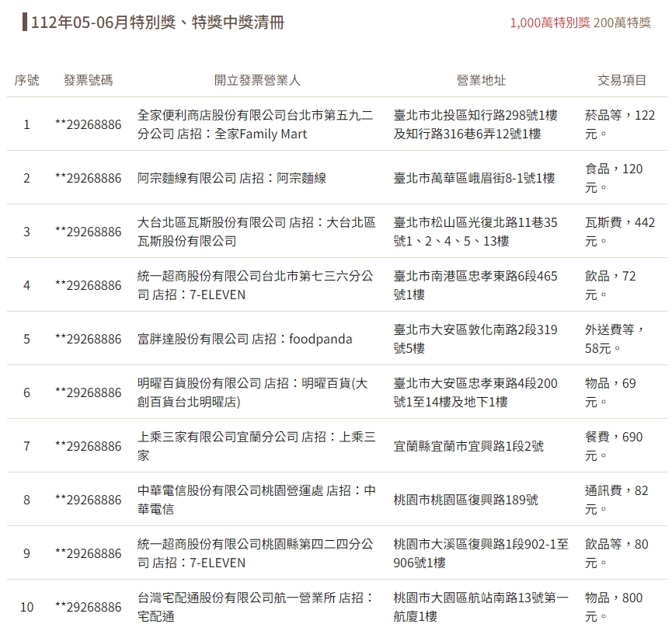This screenshot has width=672, height=631.
Task: Click the 統一超商台北市第七三六分公司 entry
Action: coord(256,285)
